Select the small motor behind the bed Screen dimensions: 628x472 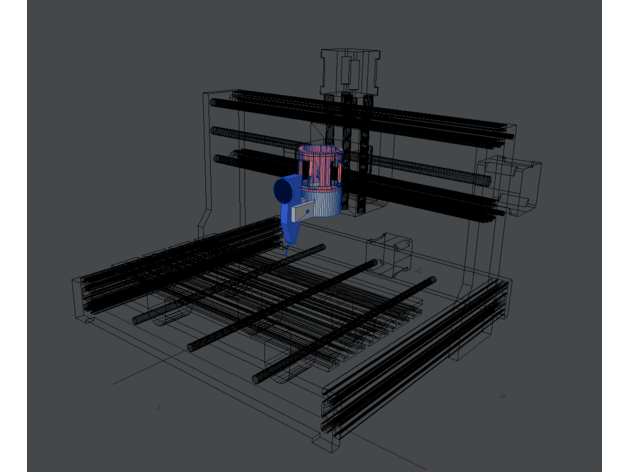[390, 249]
